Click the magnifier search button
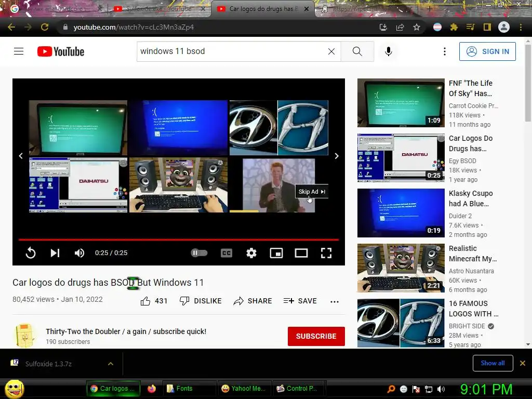 (x=357, y=51)
